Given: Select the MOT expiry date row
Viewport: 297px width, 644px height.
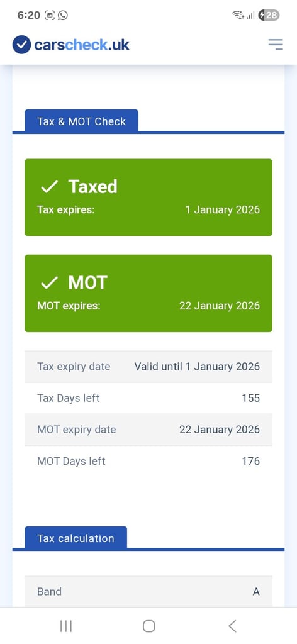Looking at the screenshot, I should (x=148, y=430).
